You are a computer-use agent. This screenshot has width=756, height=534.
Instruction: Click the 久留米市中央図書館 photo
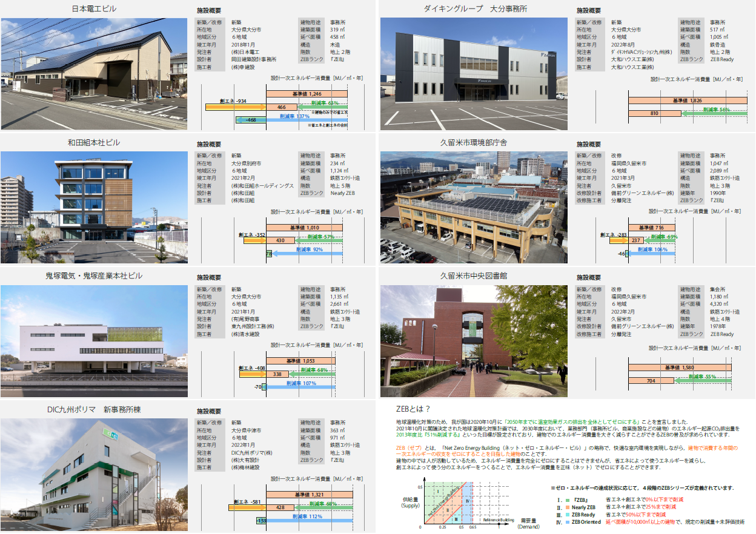point(474,340)
